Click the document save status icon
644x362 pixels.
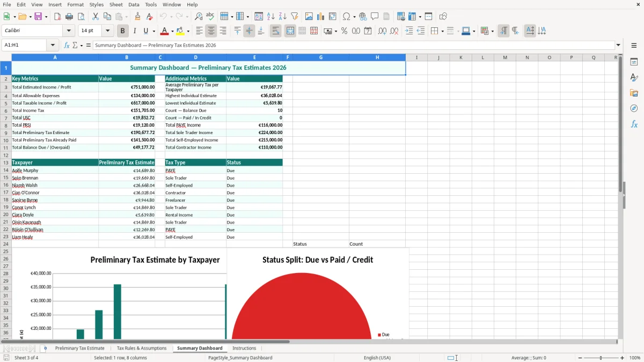coord(6,358)
